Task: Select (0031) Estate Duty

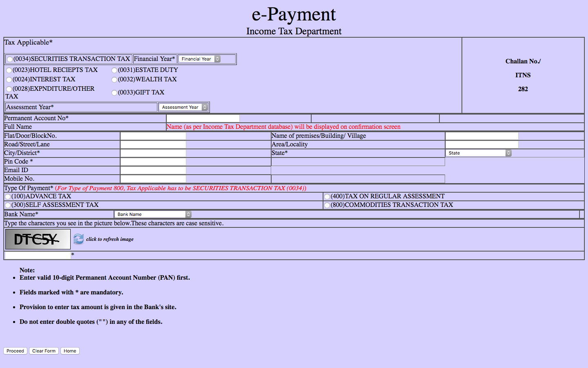Action: 114,70
